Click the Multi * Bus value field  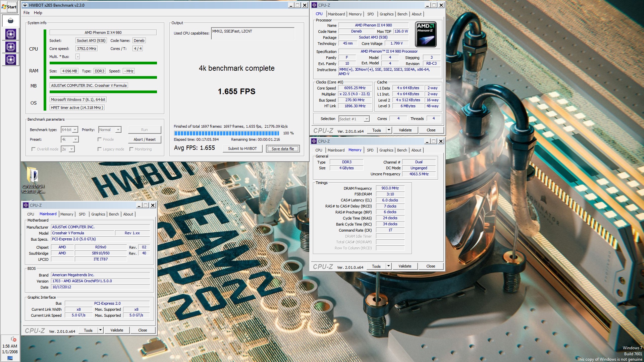(77, 57)
